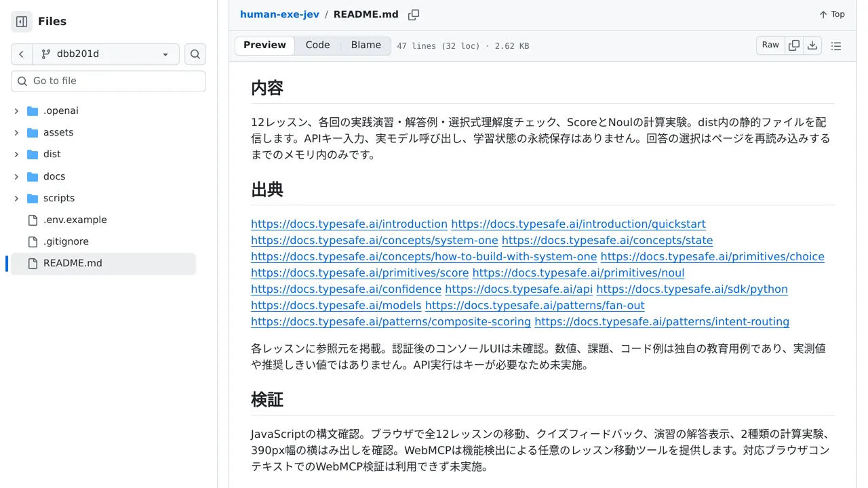
Task: Open the patterns/intent-routing link
Action: point(662,322)
